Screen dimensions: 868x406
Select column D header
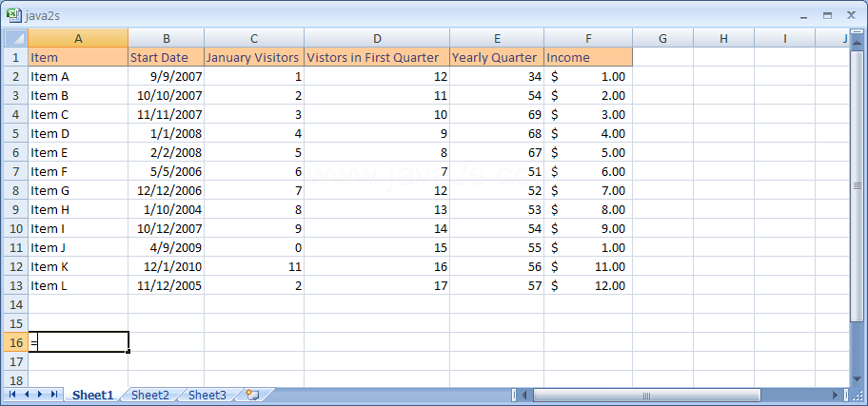click(377, 39)
